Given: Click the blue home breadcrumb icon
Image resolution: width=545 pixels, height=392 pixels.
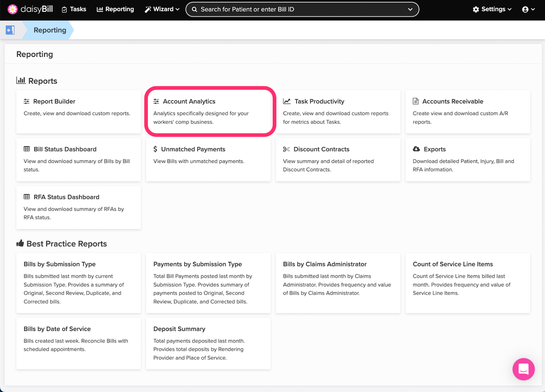Looking at the screenshot, I should pos(10,30).
